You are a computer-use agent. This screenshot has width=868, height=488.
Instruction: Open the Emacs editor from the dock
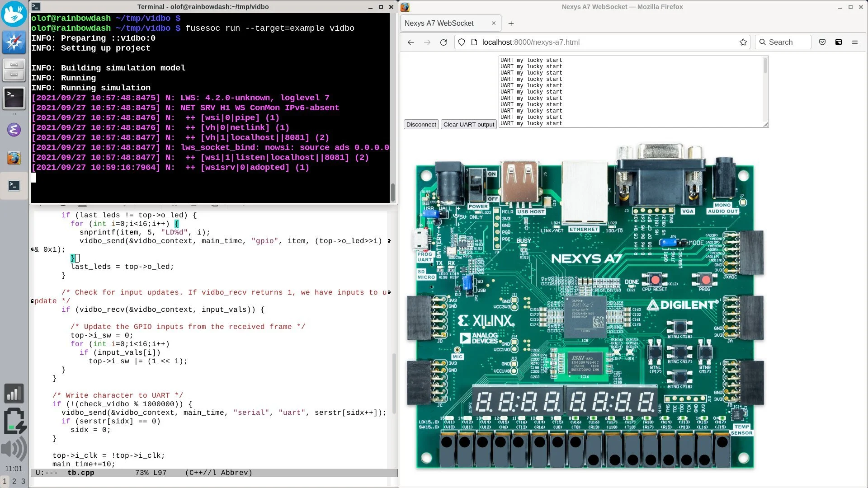pyautogui.click(x=14, y=130)
